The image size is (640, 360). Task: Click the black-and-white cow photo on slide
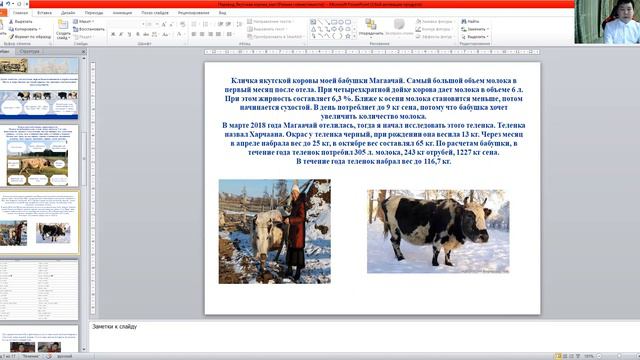[x=438, y=231]
